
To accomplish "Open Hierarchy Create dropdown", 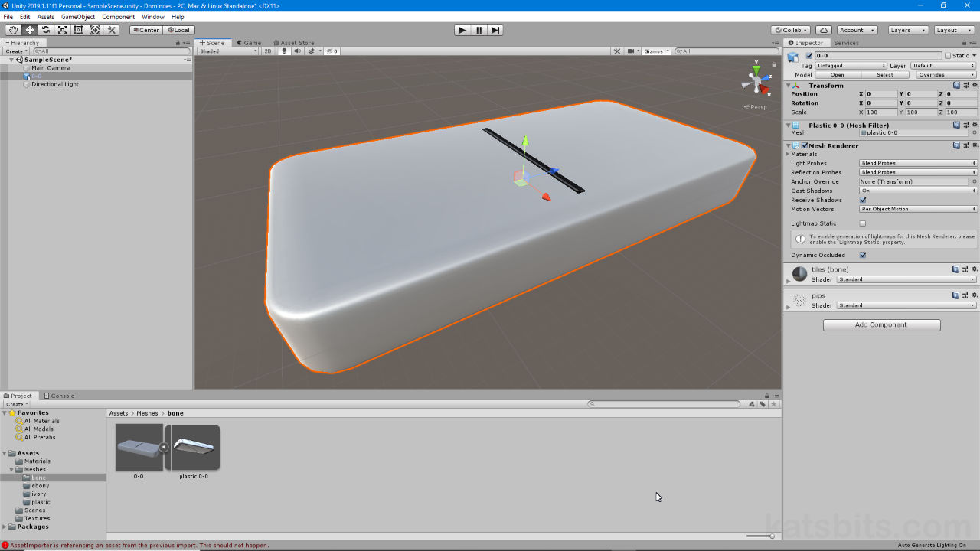I will tap(17, 51).
